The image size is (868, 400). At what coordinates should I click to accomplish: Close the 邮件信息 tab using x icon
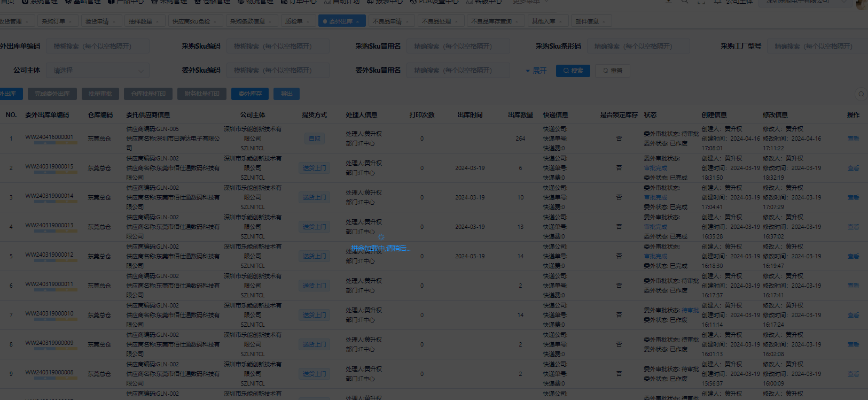604,22
